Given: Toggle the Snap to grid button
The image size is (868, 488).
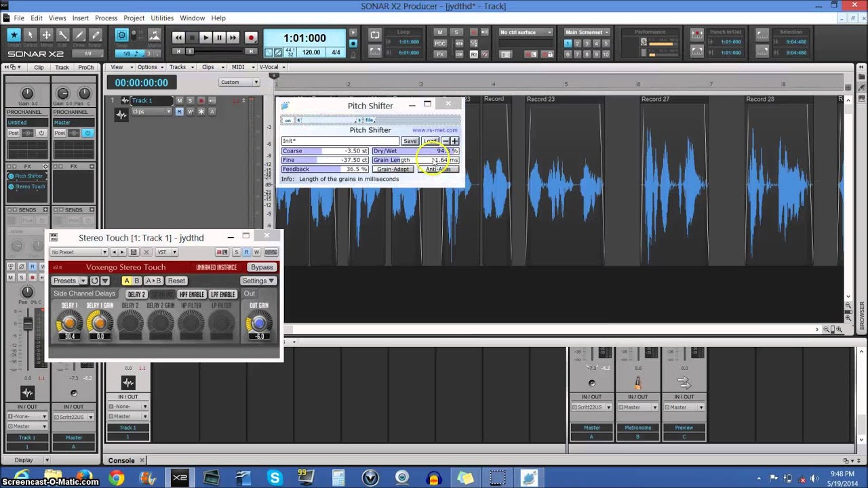Looking at the screenshot, I should [x=122, y=35].
